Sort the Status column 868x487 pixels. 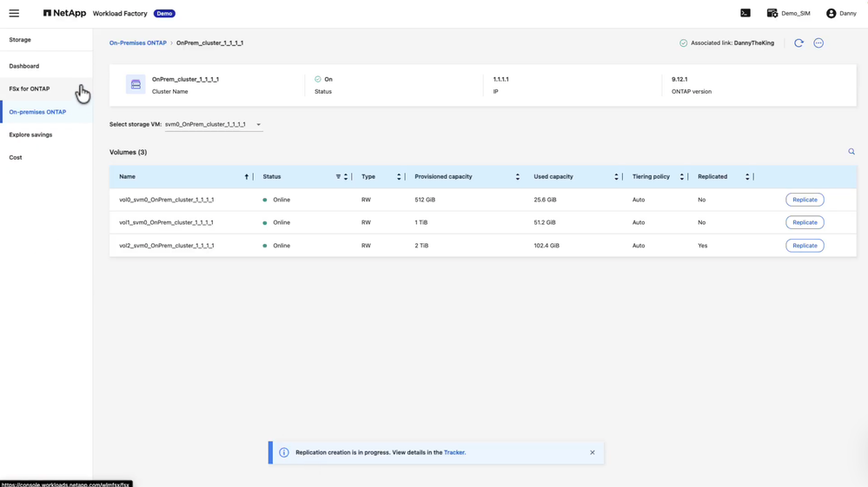pyautogui.click(x=346, y=177)
